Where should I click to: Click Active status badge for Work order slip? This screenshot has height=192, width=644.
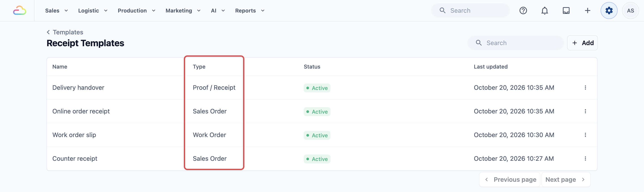(317, 135)
